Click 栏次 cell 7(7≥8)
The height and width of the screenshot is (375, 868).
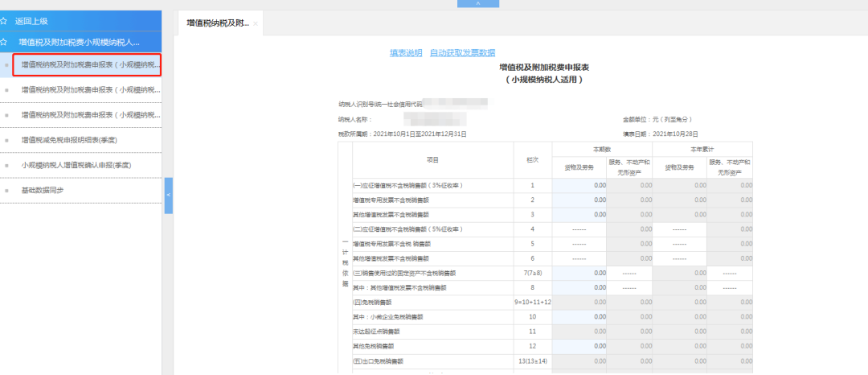tap(533, 273)
